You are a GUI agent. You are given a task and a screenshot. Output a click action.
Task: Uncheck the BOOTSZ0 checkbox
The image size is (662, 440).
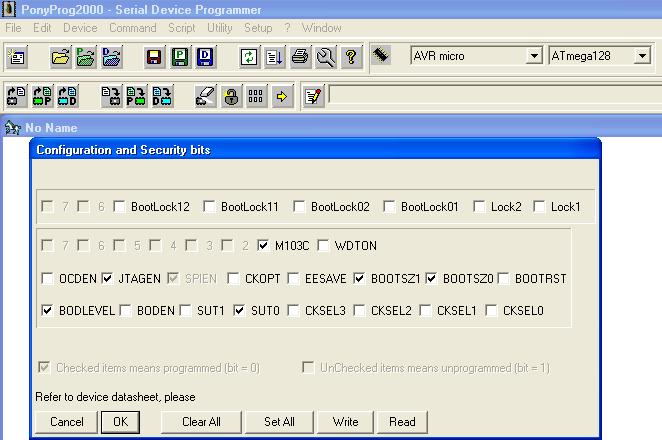click(431, 278)
